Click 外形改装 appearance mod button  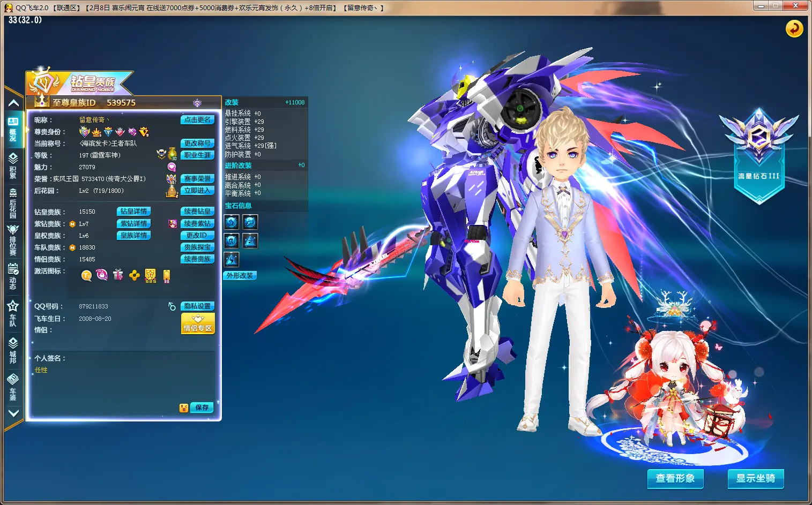point(240,276)
